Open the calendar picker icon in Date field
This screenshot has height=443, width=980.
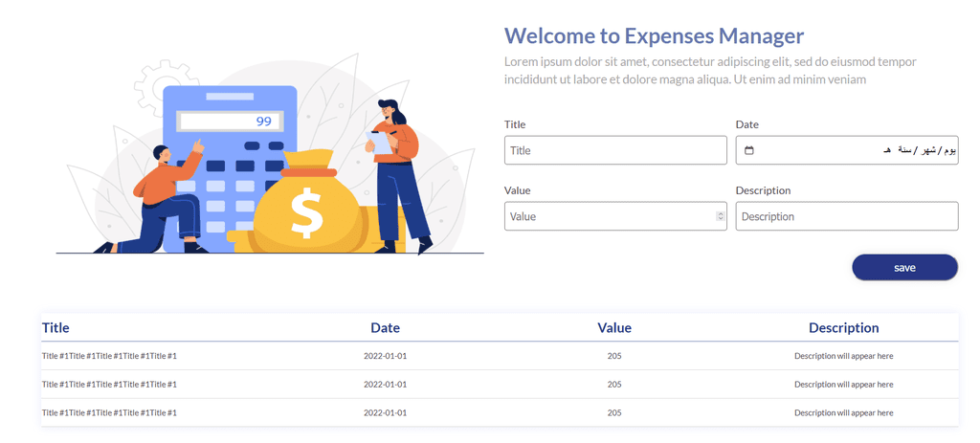(x=749, y=150)
